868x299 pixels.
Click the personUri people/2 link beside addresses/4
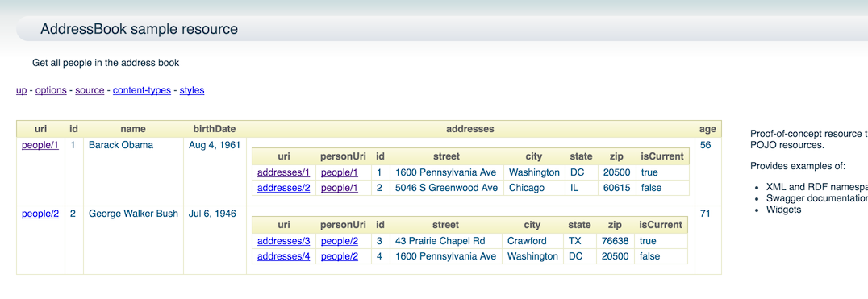(x=340, y=256)
